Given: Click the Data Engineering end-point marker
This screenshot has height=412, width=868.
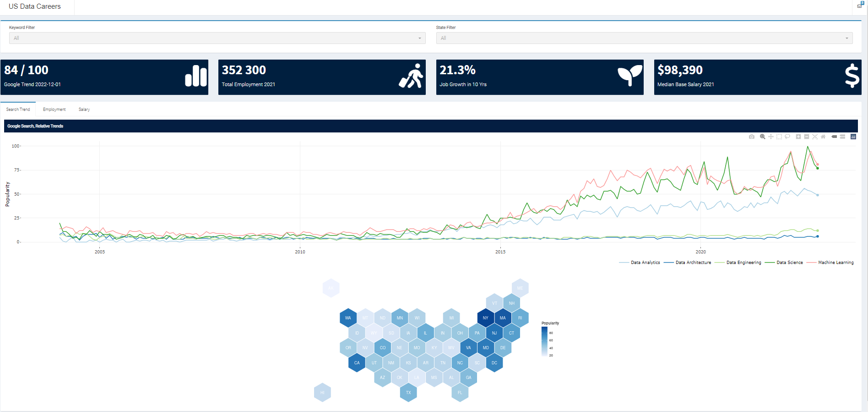Looking at the screenshot, I should point(818,231).
